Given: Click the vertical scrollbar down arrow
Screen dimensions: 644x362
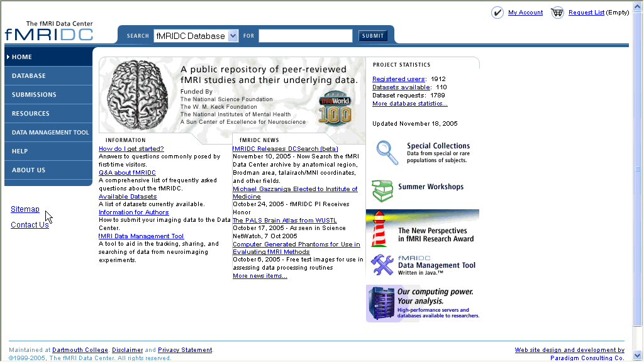Looking at the screenshot, I should [638, 356].
